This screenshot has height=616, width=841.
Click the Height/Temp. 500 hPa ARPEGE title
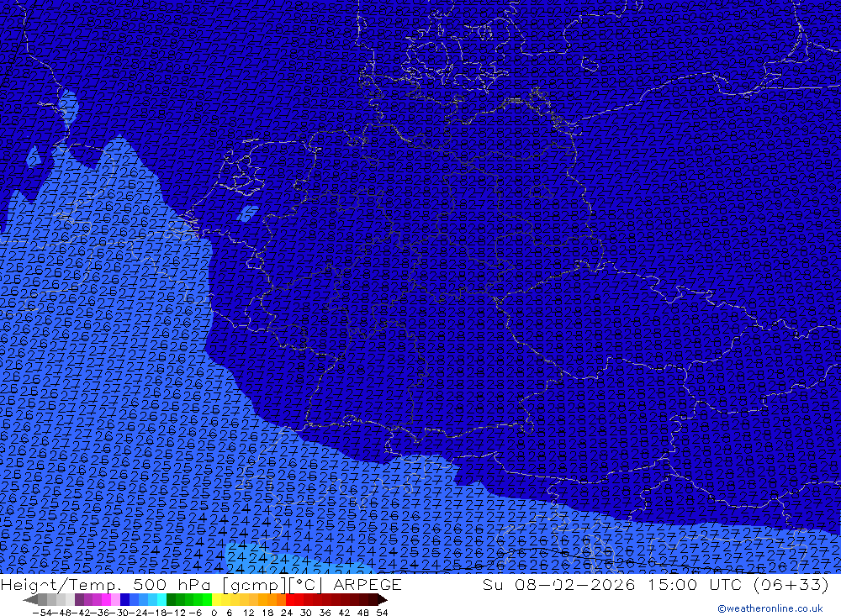(x=201, y=584)
